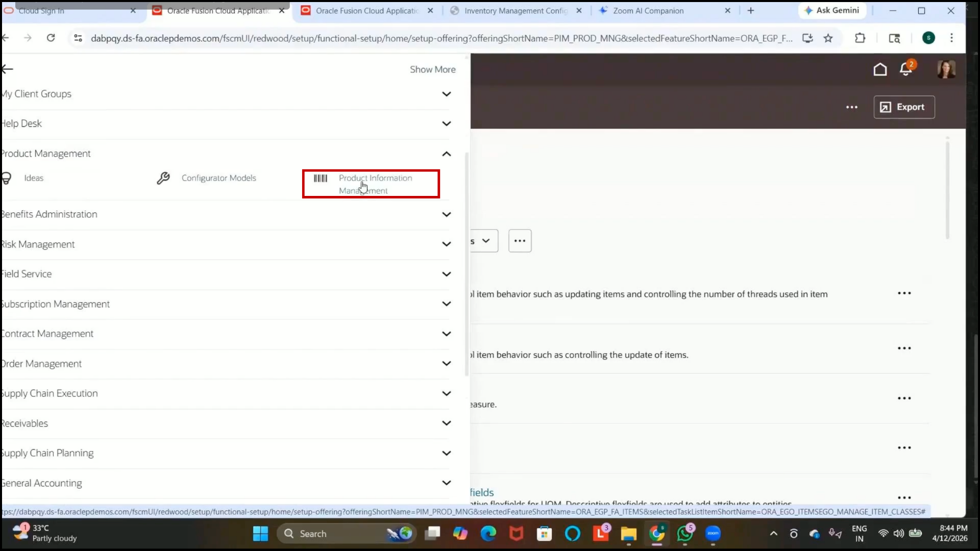The height and width of the screenshot is (551, 980).
Task: Bookmark this page with star icon
Action: [828, 38]
